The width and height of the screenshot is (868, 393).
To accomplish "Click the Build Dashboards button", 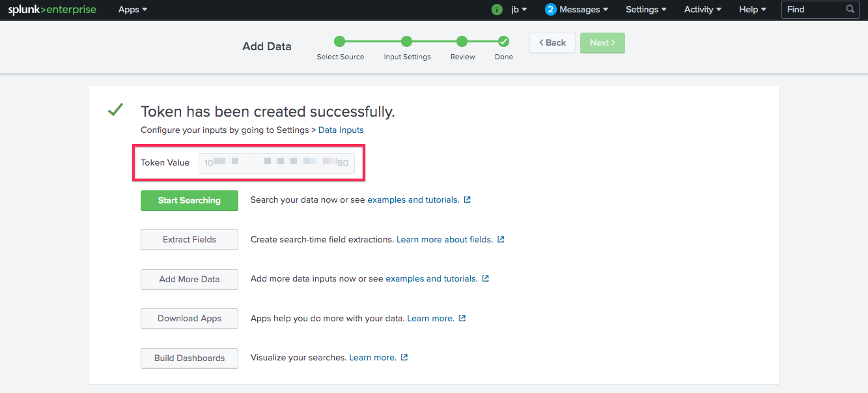I will click(189, 358).
